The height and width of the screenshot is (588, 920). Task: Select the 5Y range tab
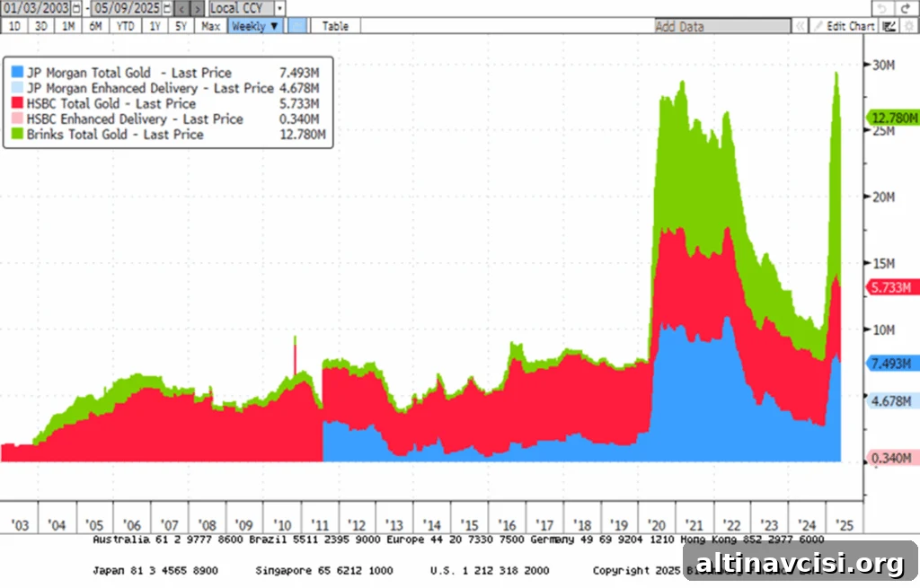181,26
